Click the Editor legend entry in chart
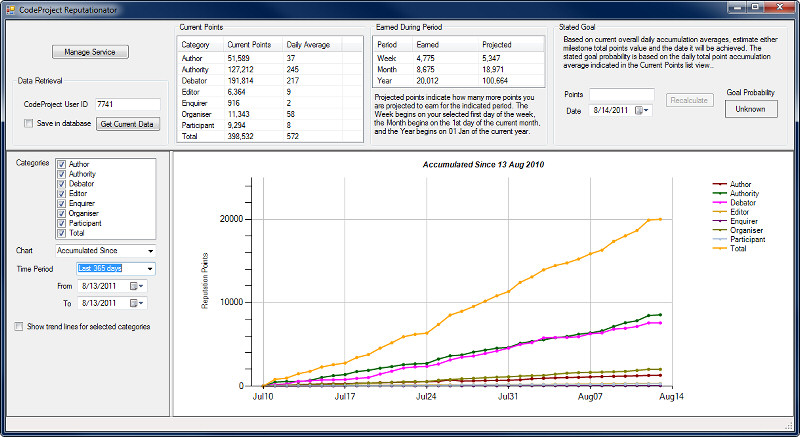 pos(731,212)
